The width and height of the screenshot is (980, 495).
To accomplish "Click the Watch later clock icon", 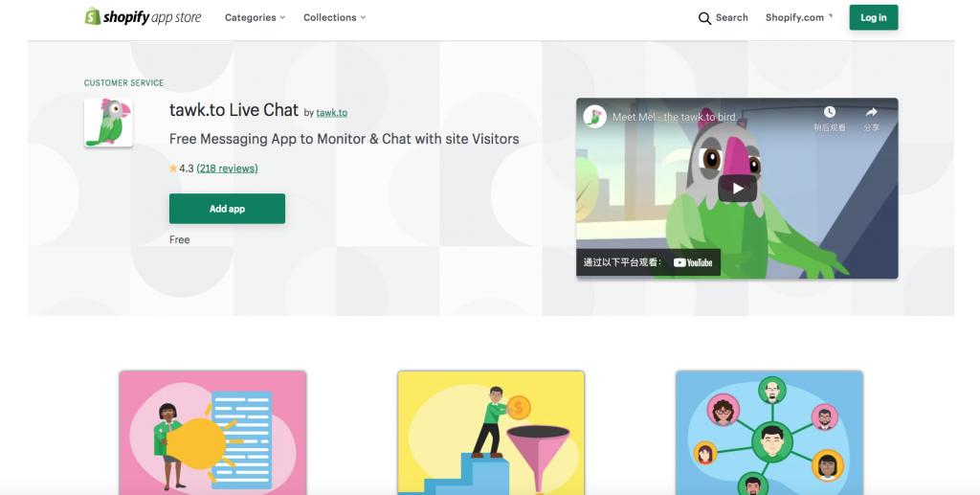I will (x=830, y=113).
